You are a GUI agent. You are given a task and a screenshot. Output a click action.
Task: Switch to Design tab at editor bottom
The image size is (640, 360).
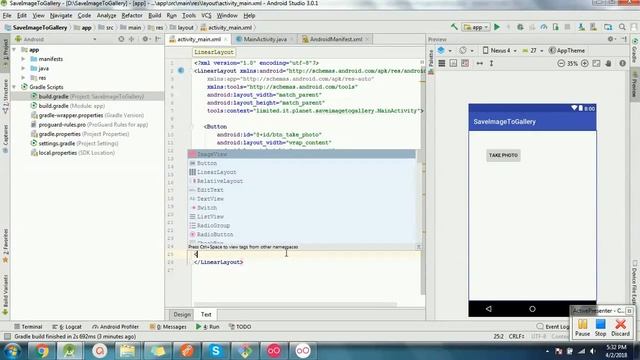coord(182,314)
